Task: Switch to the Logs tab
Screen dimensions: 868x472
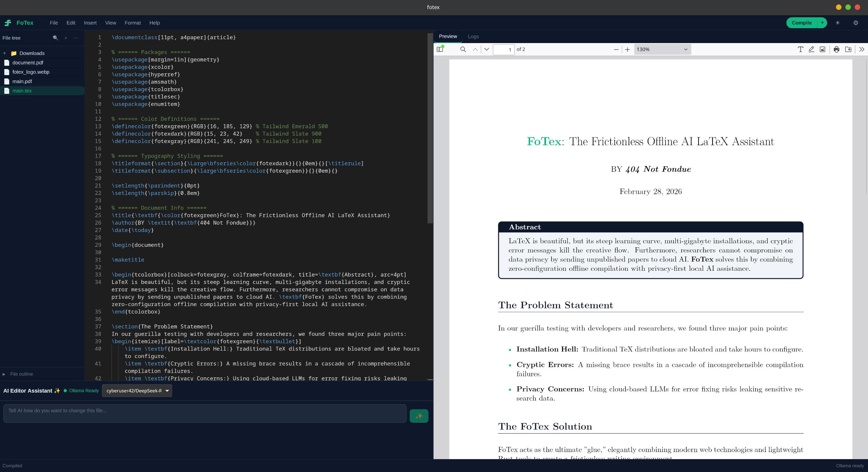Action: point(473,36)
